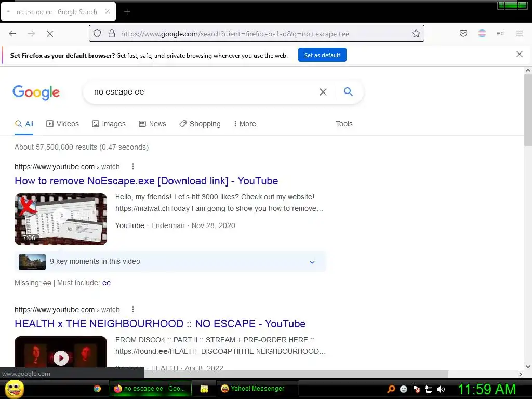Image resolution: width=532 pixels, height=399 pixels.
Task: Click the Google logo
Action: [36, 92]
